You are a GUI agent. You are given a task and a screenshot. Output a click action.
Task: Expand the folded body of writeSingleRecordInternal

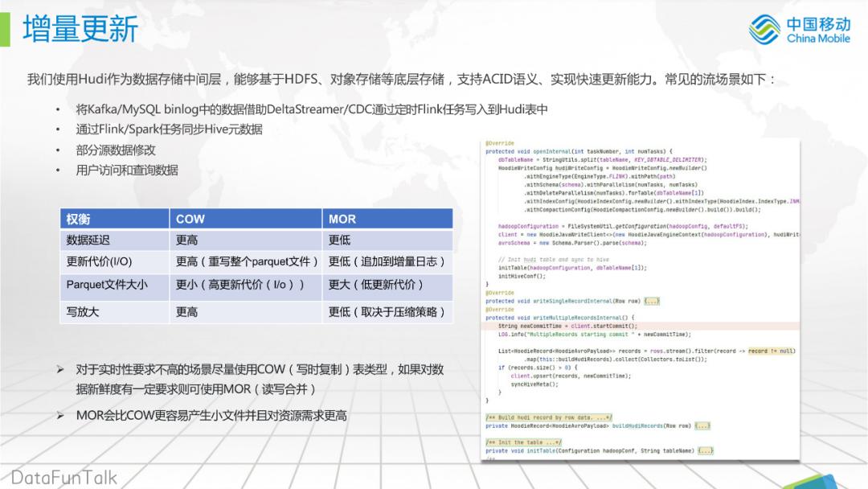[652, 302]
